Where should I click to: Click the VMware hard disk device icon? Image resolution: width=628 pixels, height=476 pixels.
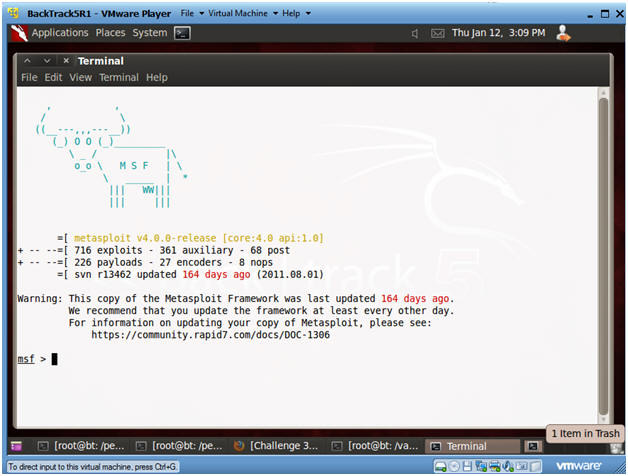coord(441,466)
